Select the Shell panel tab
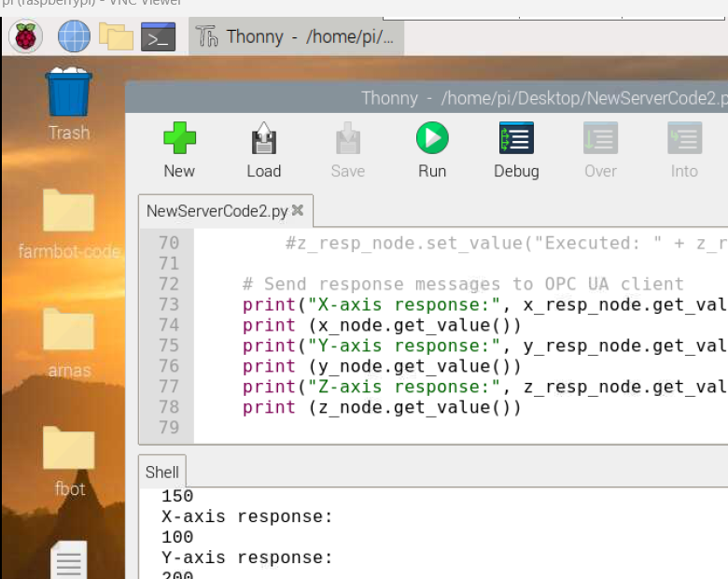Viewport: 728px width, 579px height. (x=162, y=472)
